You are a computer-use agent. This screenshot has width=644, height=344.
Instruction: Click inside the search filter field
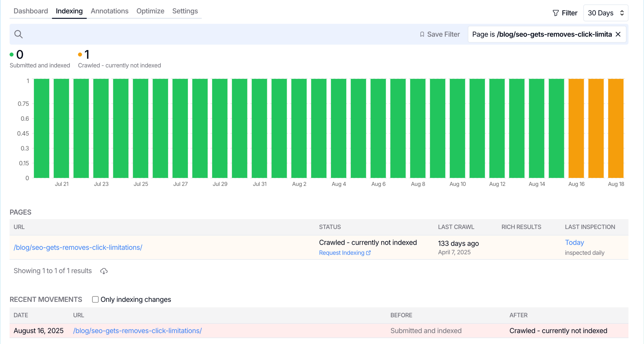(213, 34)
